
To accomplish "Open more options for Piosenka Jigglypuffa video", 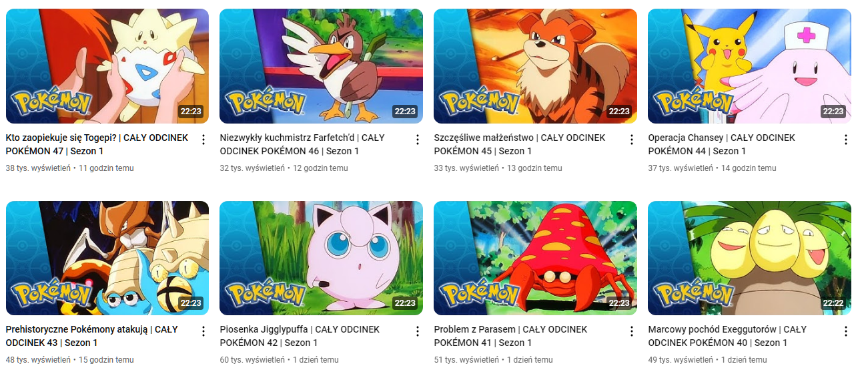I will 418,331.
